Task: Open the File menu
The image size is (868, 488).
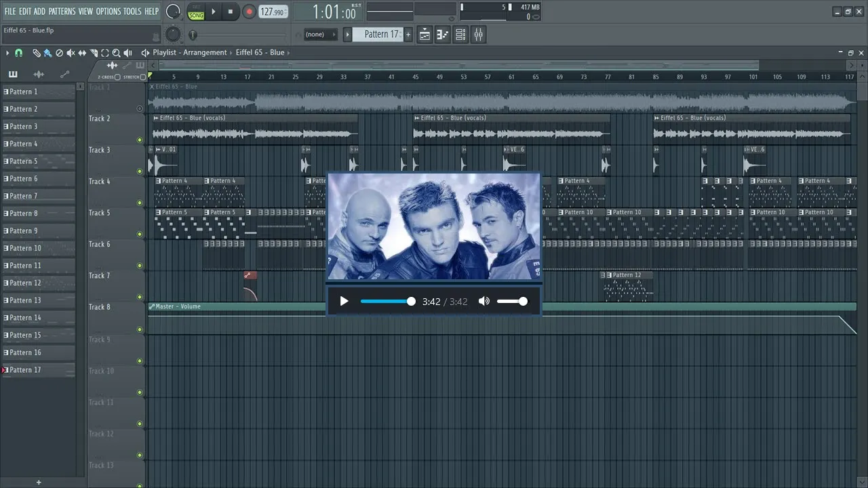Action: coord(9,12)
